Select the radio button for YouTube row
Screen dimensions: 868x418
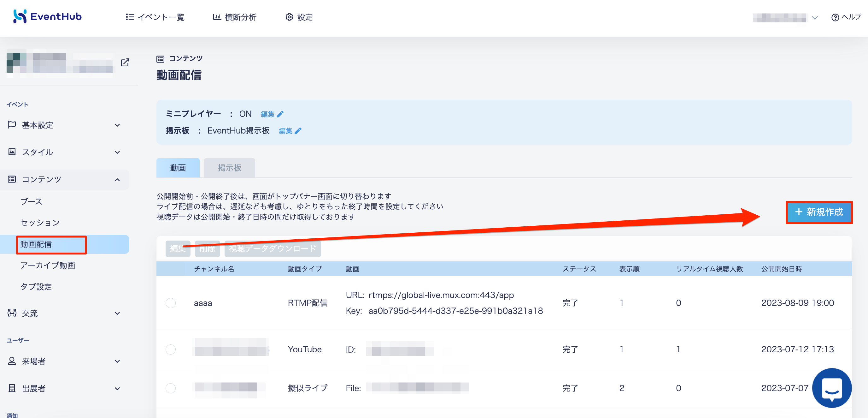click(x=171, y=349)
